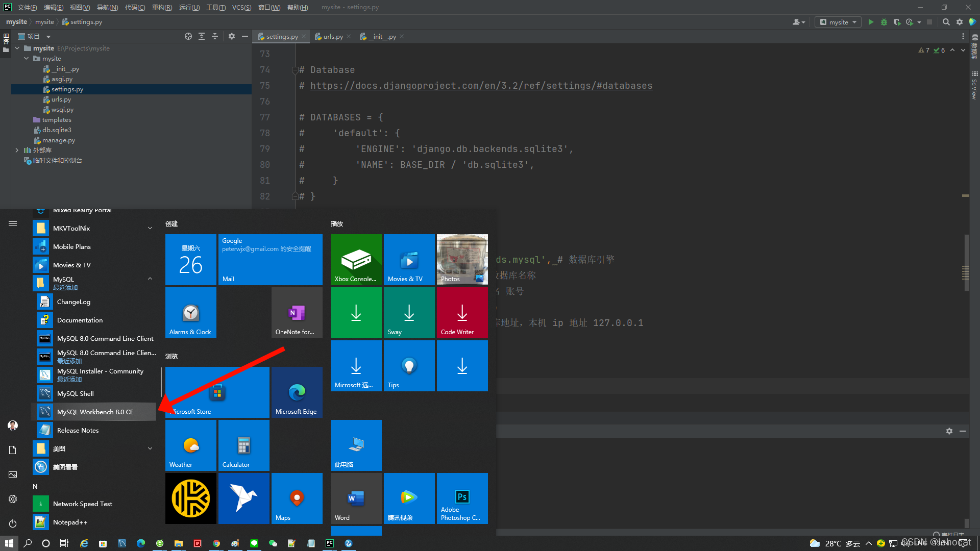Viewport: 980px width, 551px height.
Task: Click the Django databases documentation link
Action: 481,85
